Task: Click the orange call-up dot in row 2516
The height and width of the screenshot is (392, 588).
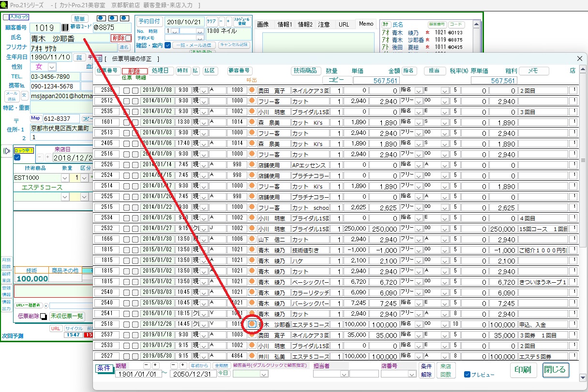Action: coord(252,154)
